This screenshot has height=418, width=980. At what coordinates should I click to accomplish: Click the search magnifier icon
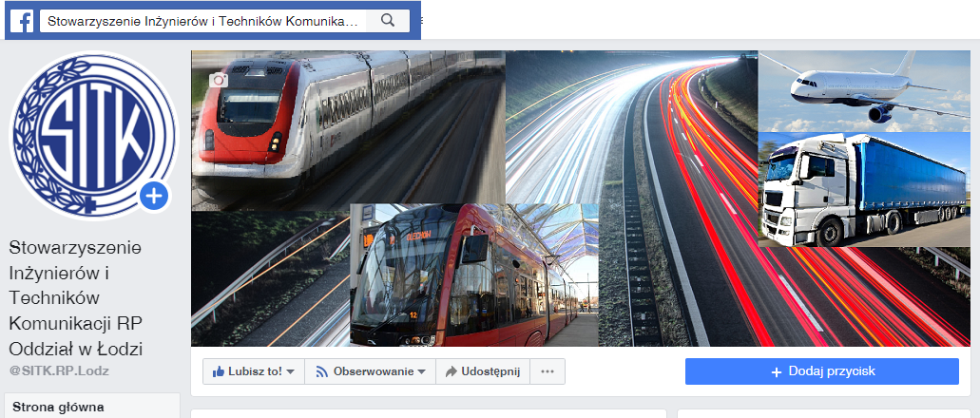tap(388, 21)
